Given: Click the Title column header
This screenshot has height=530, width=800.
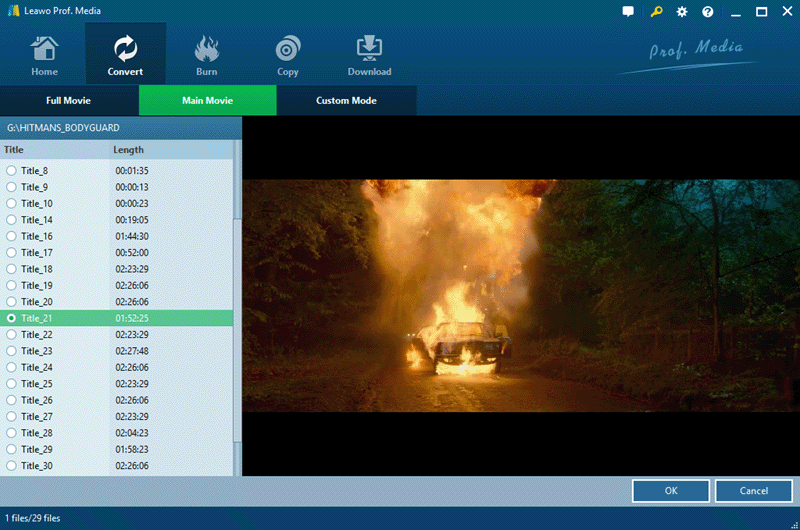Looking at the screenshot, I should coord(54,149).
